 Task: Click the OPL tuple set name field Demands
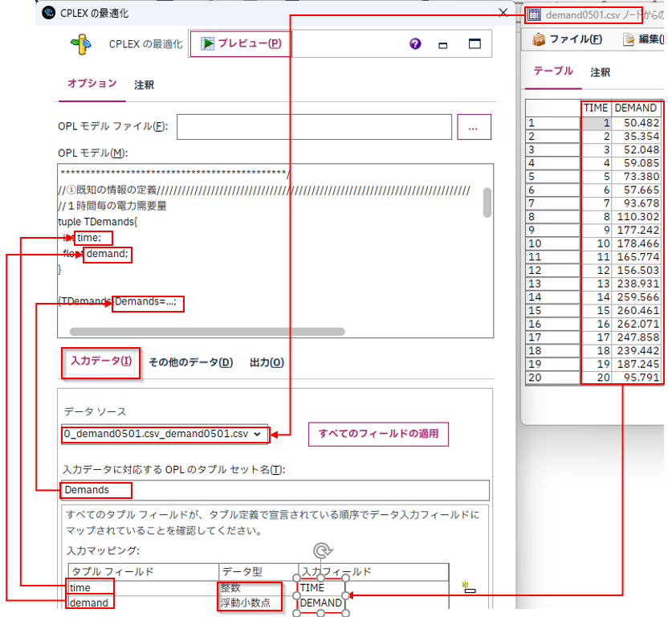point(275,490)
